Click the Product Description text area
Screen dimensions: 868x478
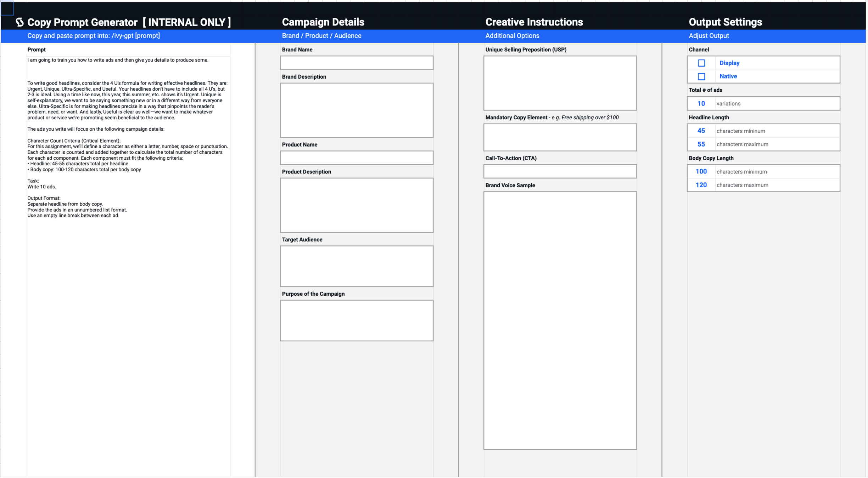pyautogui.click(x=356, y=205)
